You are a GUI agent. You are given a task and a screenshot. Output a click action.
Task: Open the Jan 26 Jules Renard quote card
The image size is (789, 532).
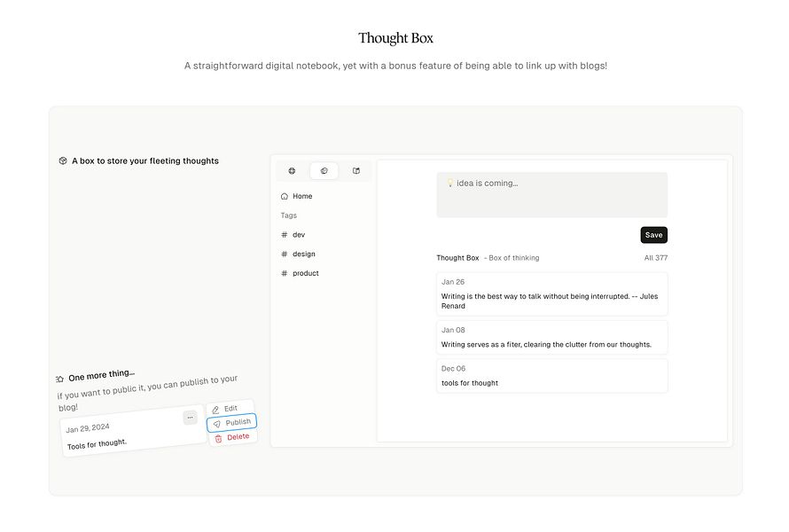pos(552,294)
